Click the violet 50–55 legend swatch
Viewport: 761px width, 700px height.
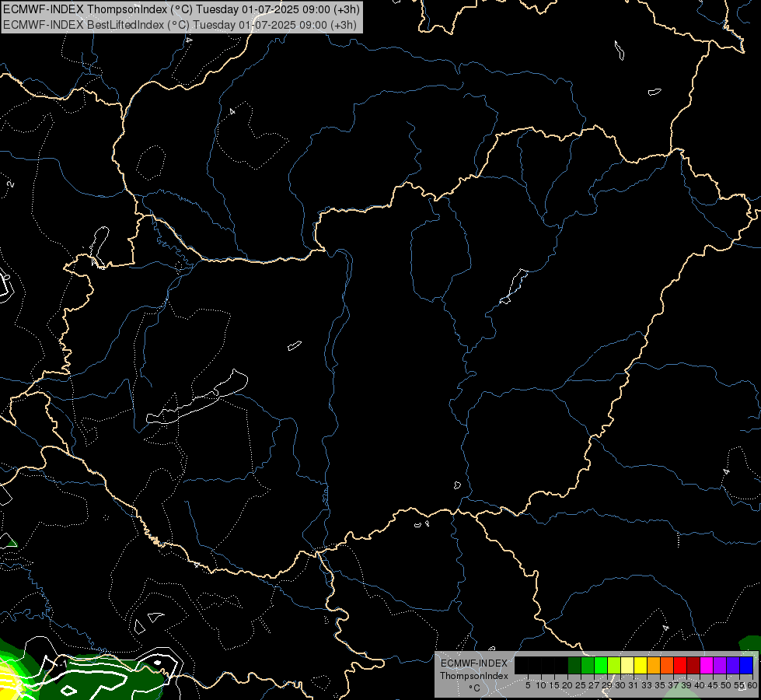click(733, 665)
